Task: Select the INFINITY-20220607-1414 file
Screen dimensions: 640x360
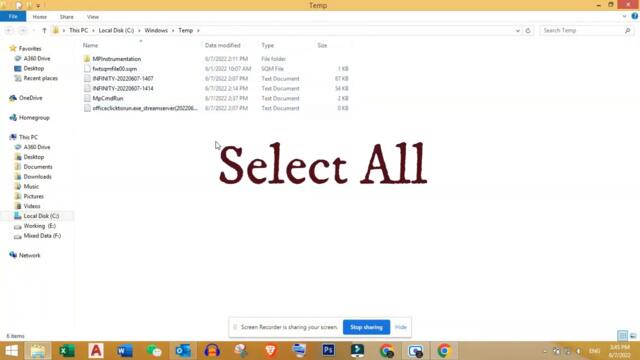Action: coord(123,88)
